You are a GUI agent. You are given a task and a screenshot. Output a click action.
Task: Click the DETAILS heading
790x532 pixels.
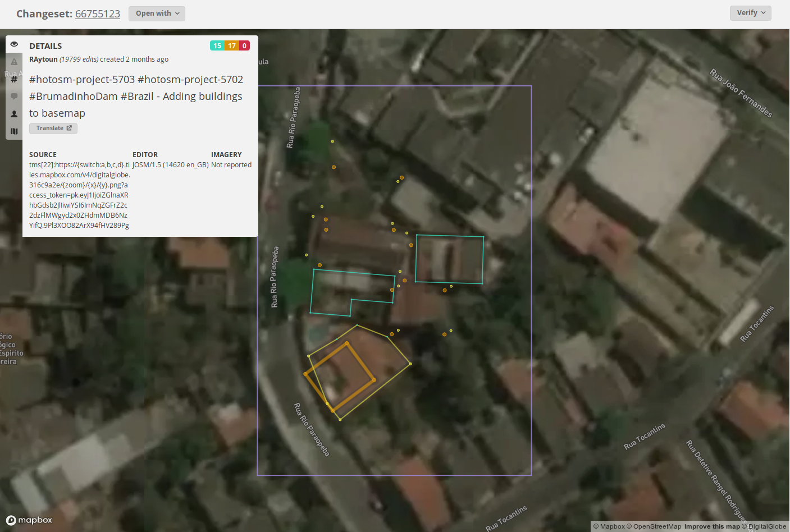[45, 46]
